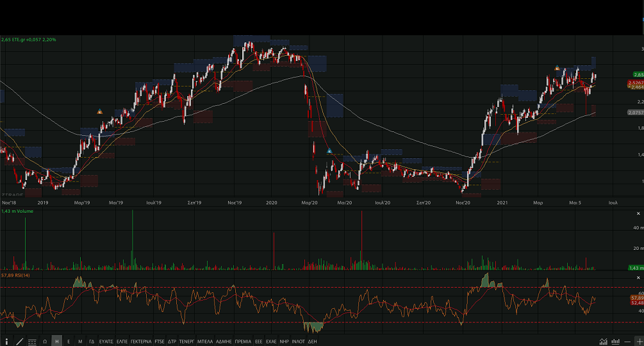Viewport: 644px width, 346px height.
Task: Select the Ω timeframe button
Action: (45, 342)
